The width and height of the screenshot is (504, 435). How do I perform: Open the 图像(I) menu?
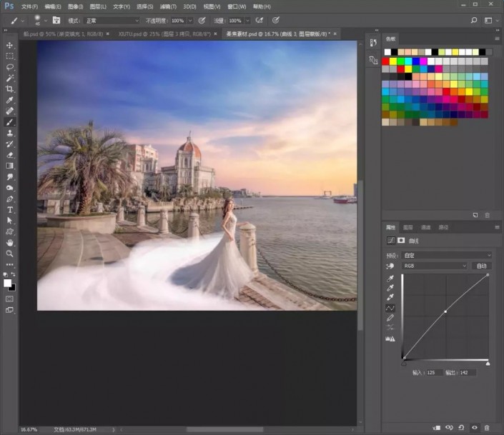(x=76, y=6)
